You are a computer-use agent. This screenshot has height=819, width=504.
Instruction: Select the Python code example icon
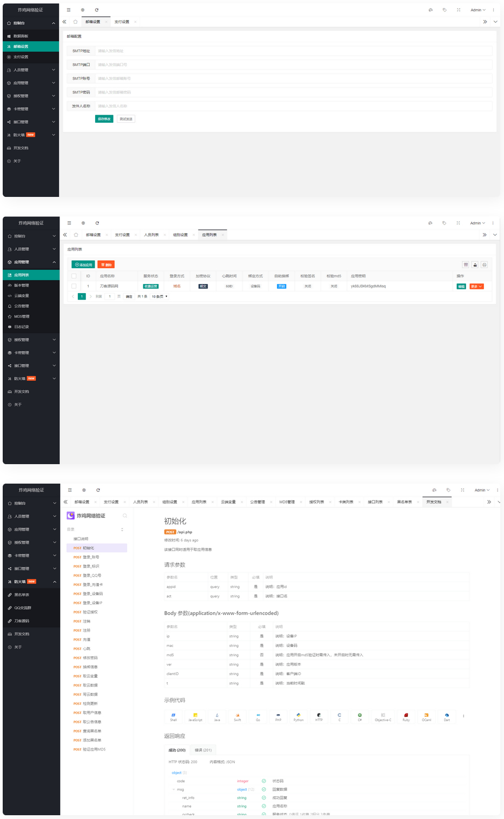click(299, 717)
